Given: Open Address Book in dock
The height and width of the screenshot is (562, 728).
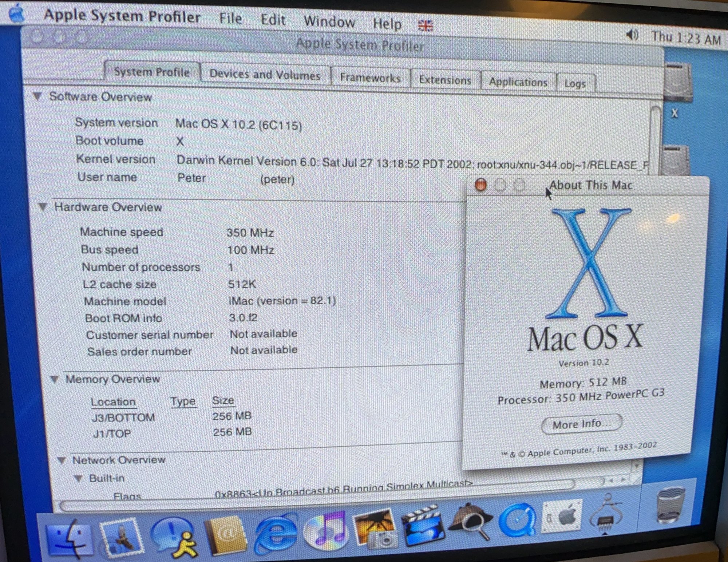Looking at the screenshot, I should coord(226,536).
